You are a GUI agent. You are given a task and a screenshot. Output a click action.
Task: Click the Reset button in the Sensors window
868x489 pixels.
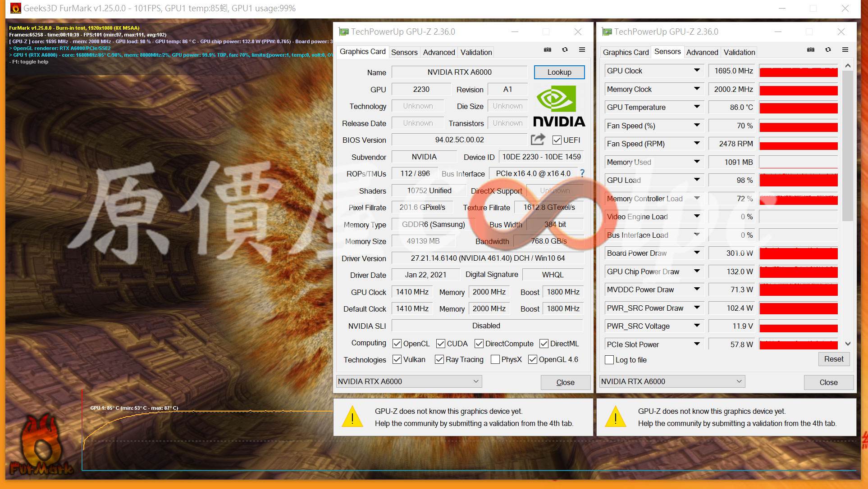point(833,359)
